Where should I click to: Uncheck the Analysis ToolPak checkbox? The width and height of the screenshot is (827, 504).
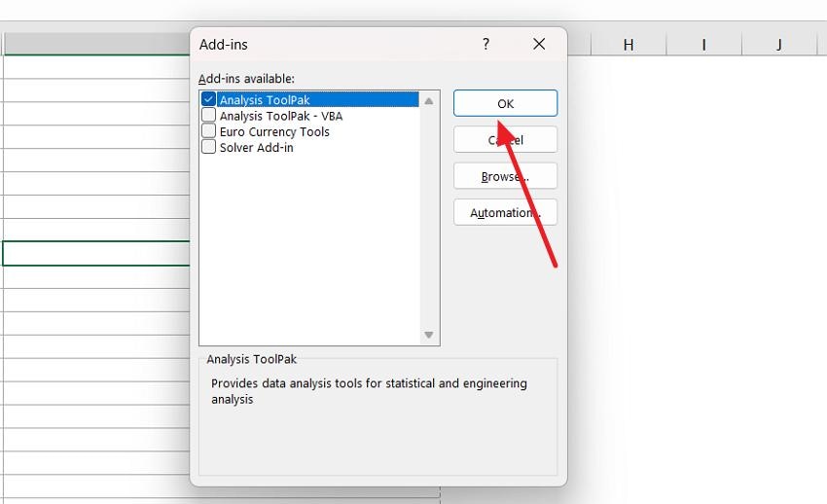pos(208,99)
